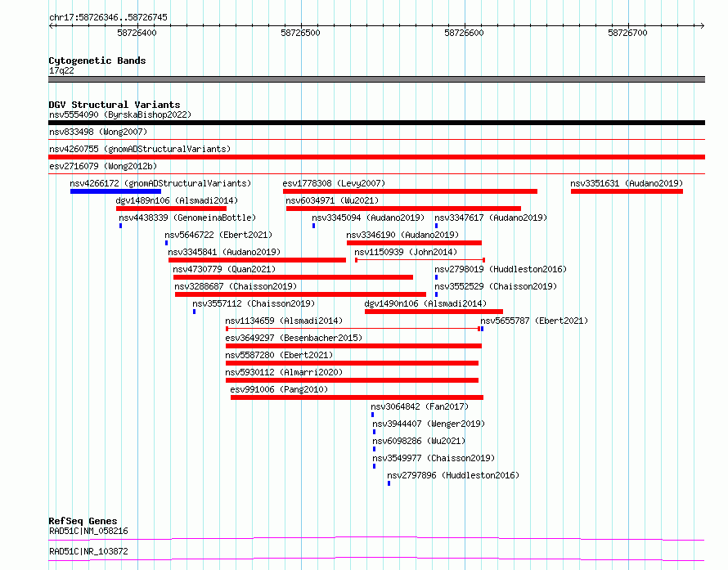Open dgv1489n106 (Alsmadi2014) label
Viewport: 728px width, 570px height.
(177, 200)
